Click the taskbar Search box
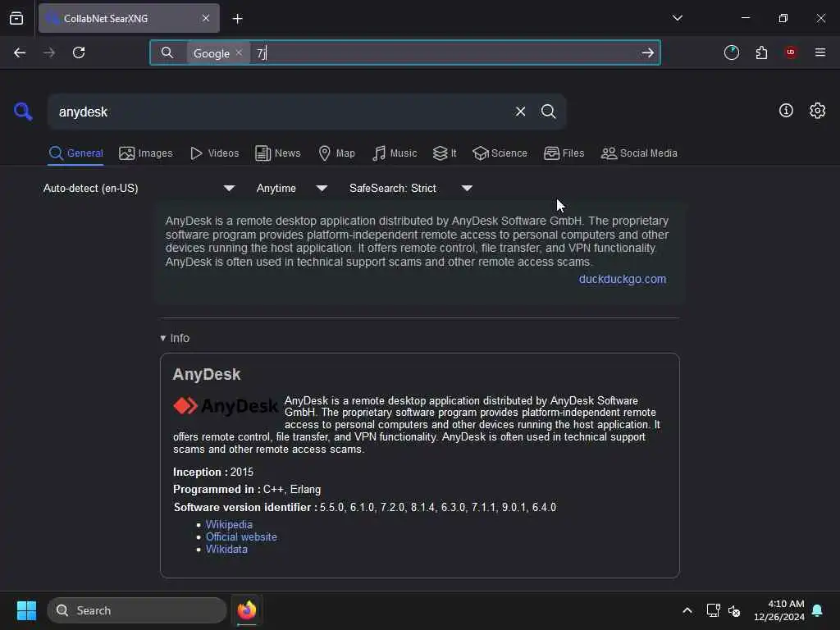Screen dimensions: 840x630 (x=137, y=610)
